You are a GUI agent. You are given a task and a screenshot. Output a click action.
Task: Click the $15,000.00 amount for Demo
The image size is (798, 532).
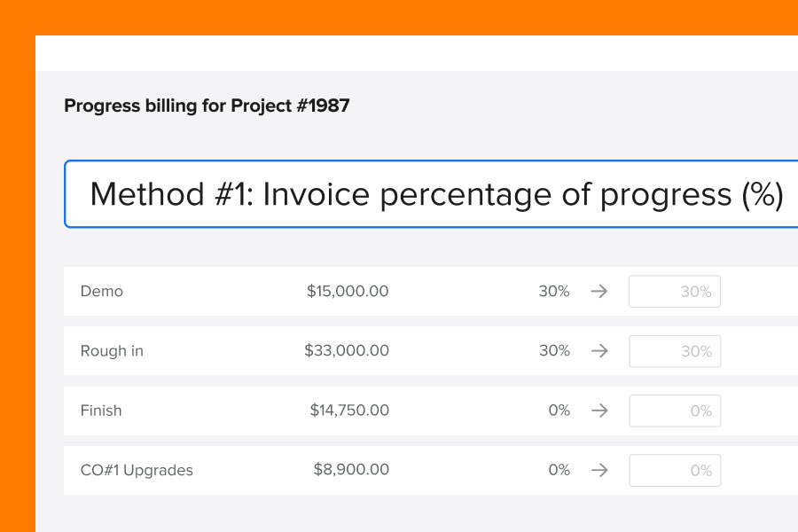pyautogui.click(x=348, y=291)
